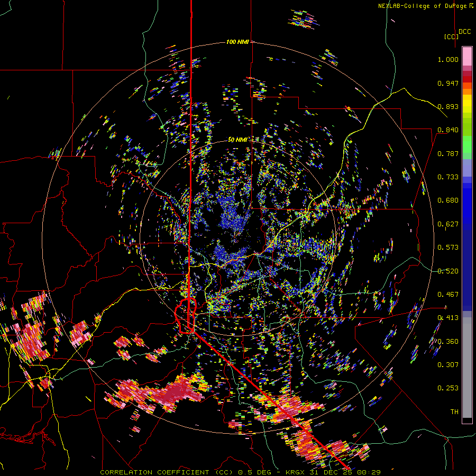Image resolution: width=476 pixels, height=476 pixels.
Task: Select the 0.573 legend value
Action: click(x=448, y=248)
